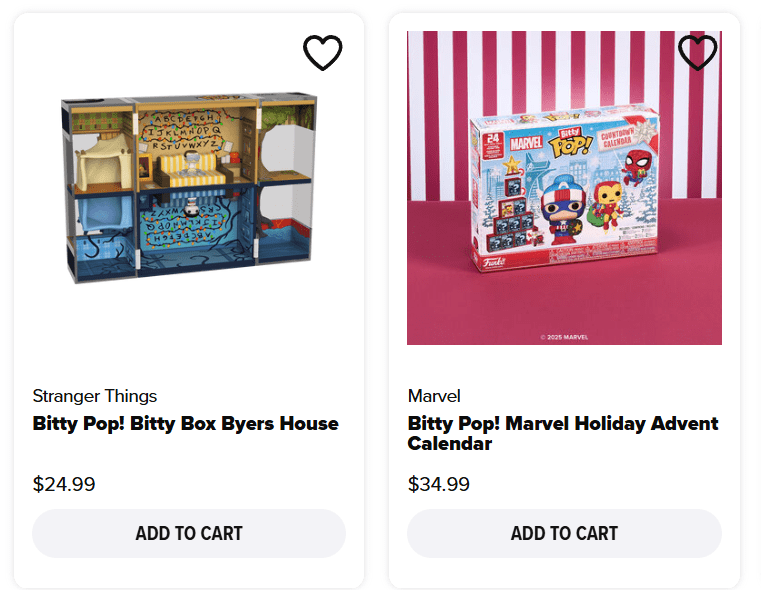761x590 pixels.
Task: Add Bitty Box Byers House to cart
Action: pos(189,533)
